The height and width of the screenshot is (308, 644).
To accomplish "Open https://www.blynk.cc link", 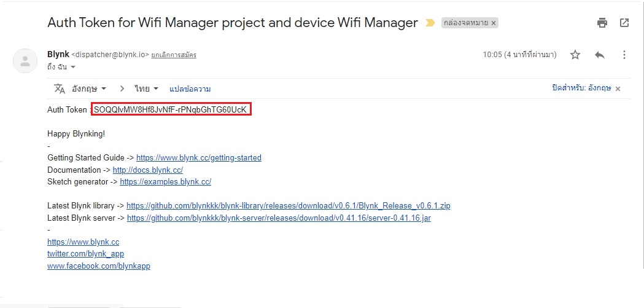I will 83,242.
